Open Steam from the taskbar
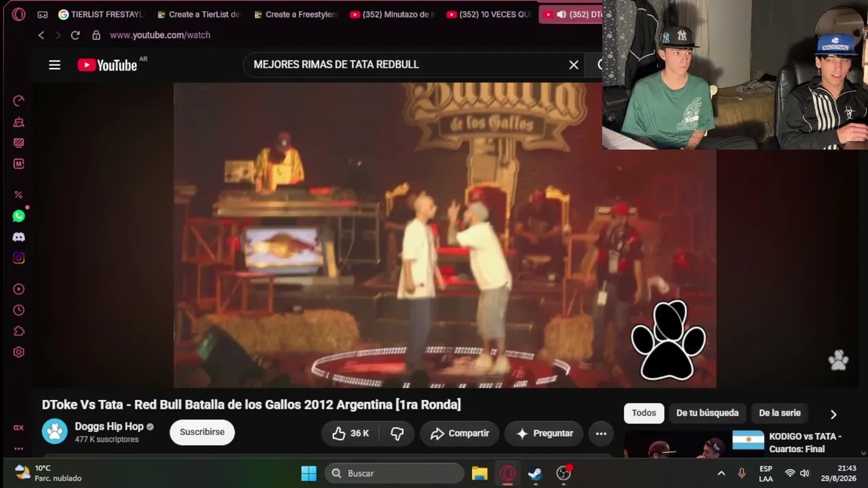This screenshot has width=868, height=488. point(535,473)
